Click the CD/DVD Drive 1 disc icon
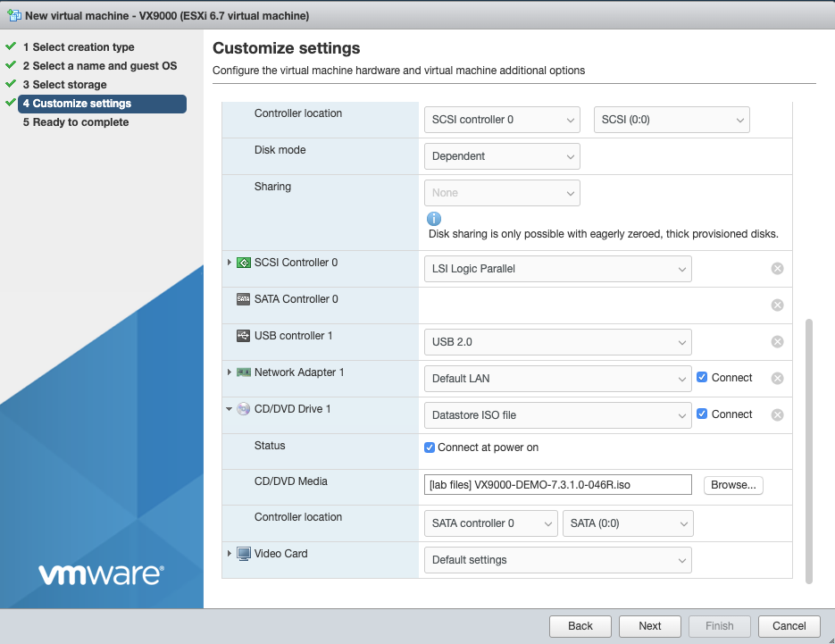 (244, 409)
